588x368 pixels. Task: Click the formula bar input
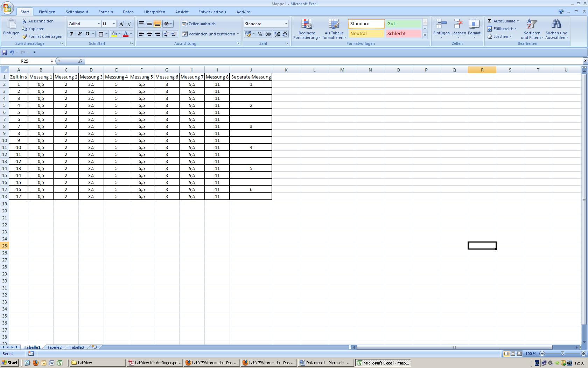pyautogui.click(x=333, y=61)
